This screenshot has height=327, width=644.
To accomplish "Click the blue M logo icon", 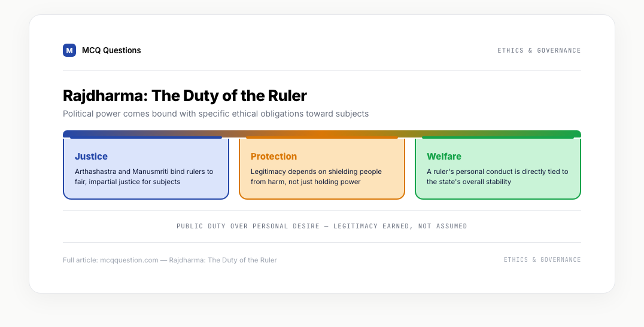I will pyautogui.click(x=69, y=50).
